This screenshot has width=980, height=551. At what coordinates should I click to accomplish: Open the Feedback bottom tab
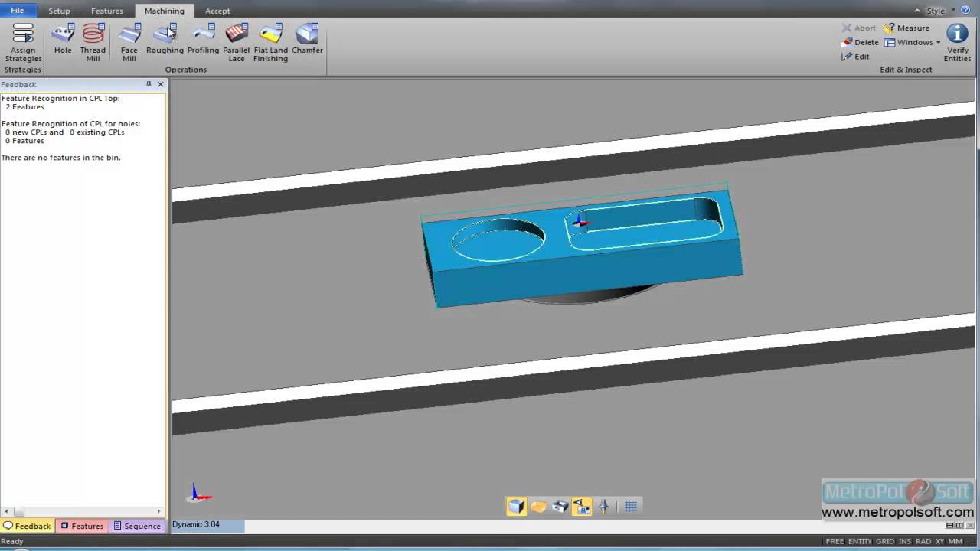tap(27, 526)
